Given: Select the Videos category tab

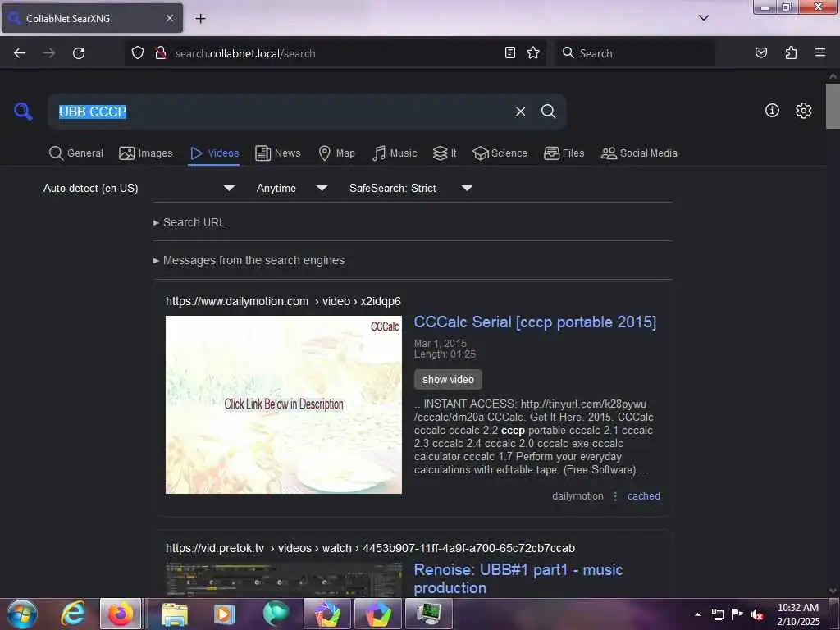Looking at the screenshot, I should pyautogui.click(x=214, y=153).
